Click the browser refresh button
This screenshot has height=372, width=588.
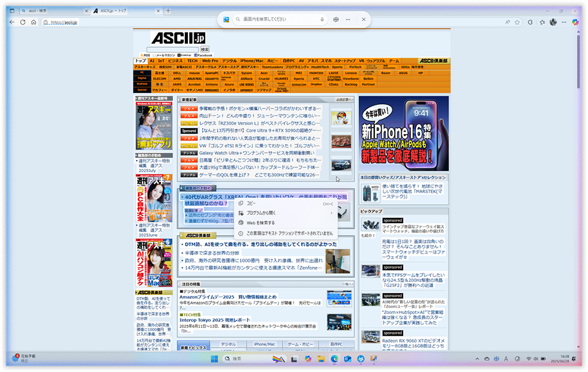pyautogui.click(x=23, y=22)
